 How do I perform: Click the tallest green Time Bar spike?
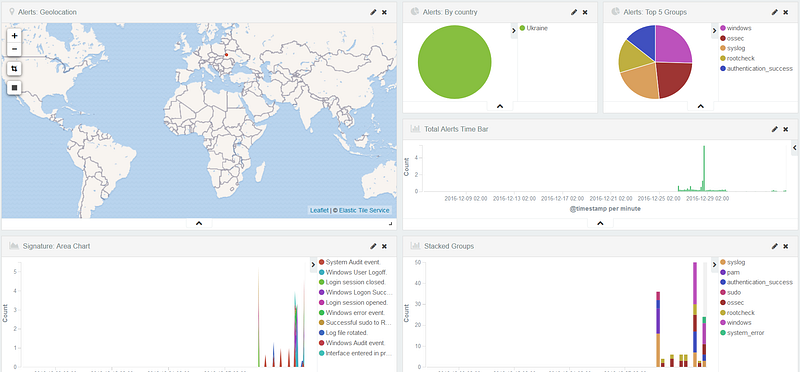704,168
